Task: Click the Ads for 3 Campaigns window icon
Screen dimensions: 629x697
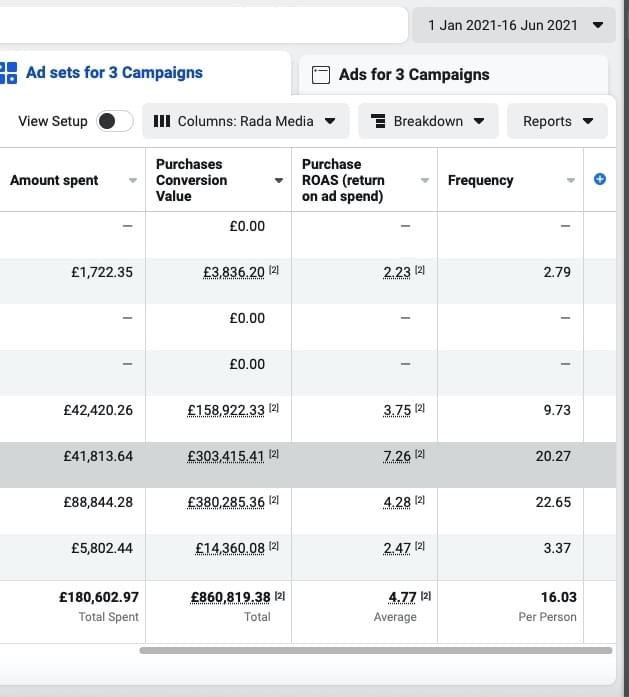Action: [x=321, y=74]
